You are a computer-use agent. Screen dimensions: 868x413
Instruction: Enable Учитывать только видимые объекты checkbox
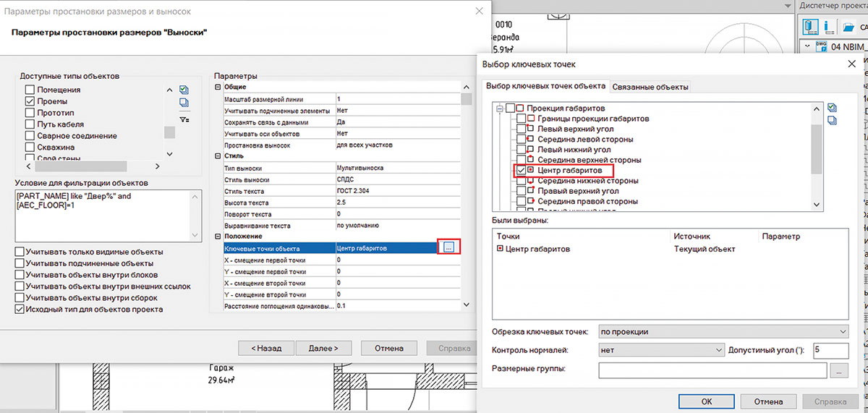[19, 252]
